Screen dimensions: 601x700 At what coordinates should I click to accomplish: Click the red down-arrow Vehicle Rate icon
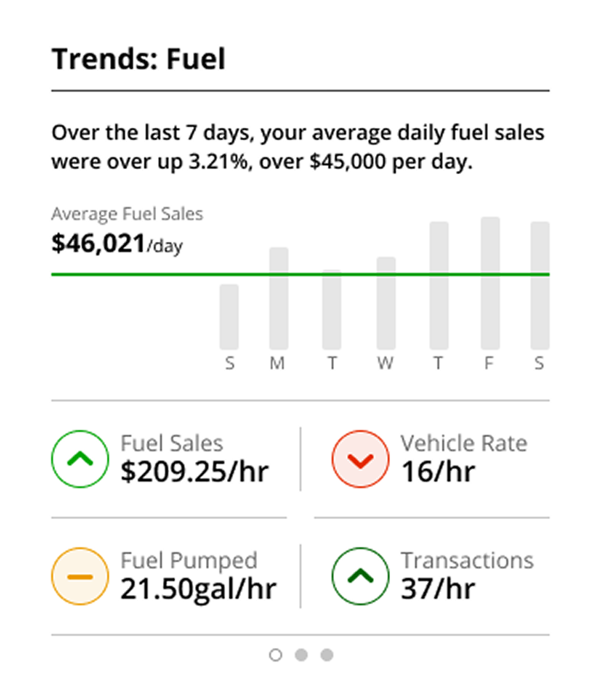[x=360, y=459]
